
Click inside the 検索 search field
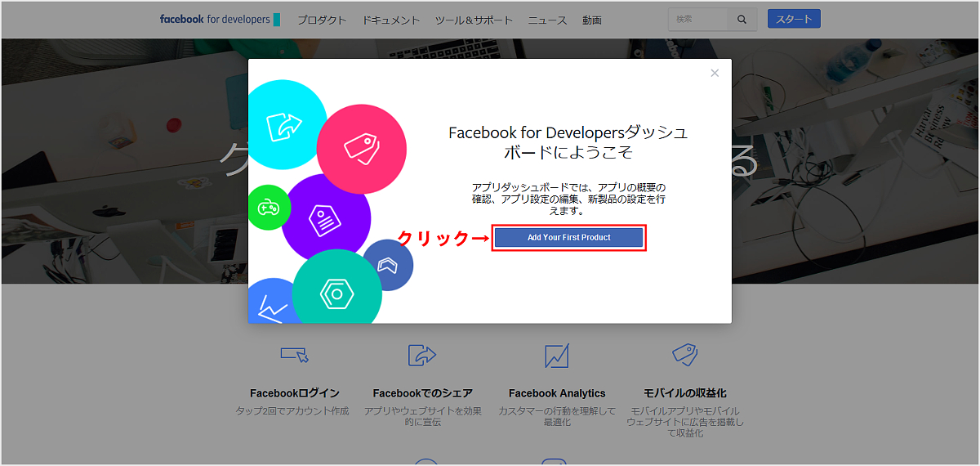tap(698, 20)
